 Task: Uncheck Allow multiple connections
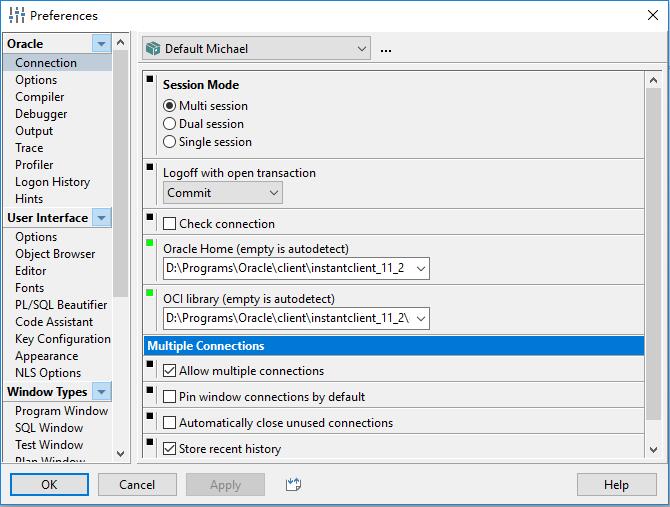(170, 371)
